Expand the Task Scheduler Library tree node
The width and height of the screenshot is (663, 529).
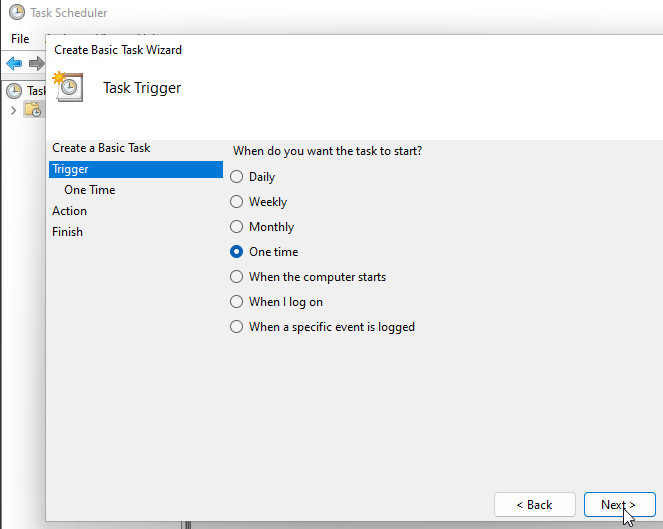13,110
